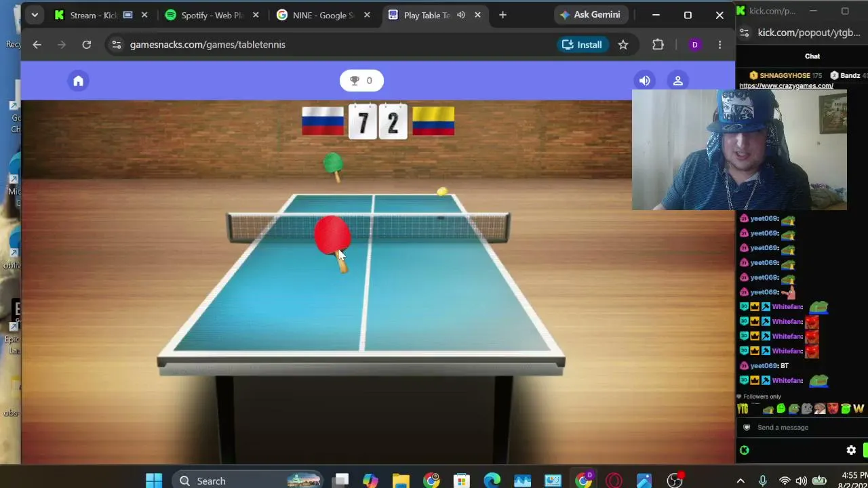The width and height of the screenshot is (868, 488).
Task: Show hidden system tray icons chevron
Action: 741,481
